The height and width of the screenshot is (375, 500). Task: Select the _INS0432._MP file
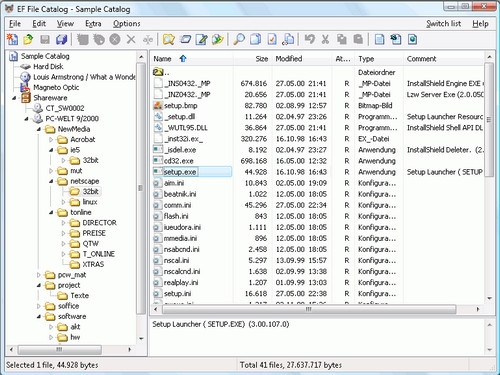[187, 84]
